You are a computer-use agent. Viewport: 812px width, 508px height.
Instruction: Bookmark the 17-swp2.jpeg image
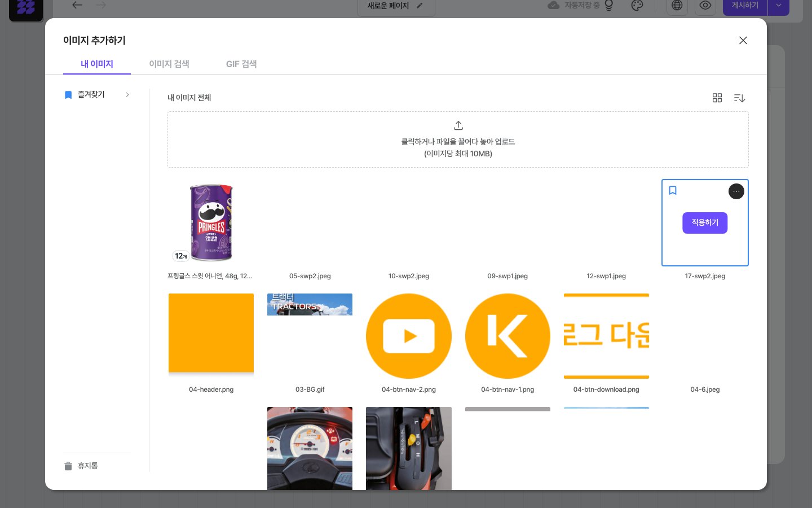pyautogui.click(x=673, y=190)
